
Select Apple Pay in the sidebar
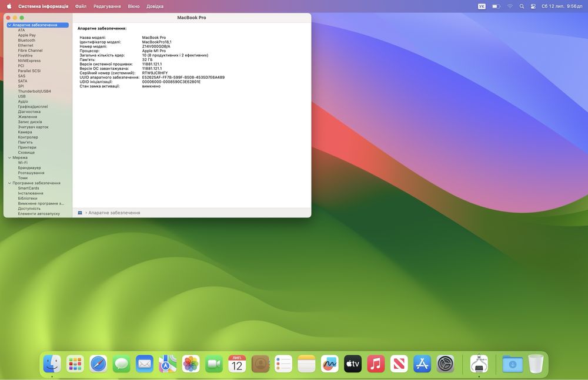pyautogui.click(x=27, y=35)
